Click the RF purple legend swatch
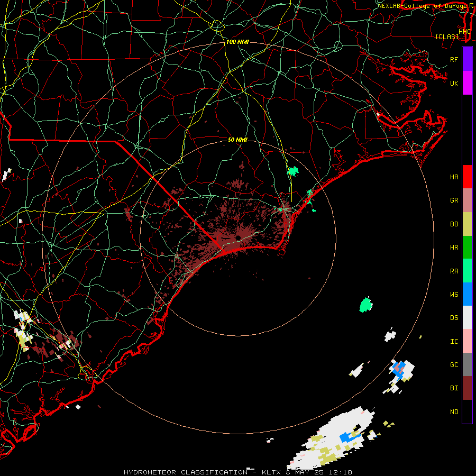The width and height of the screenshot is (476, 476). tap(467, 59)
